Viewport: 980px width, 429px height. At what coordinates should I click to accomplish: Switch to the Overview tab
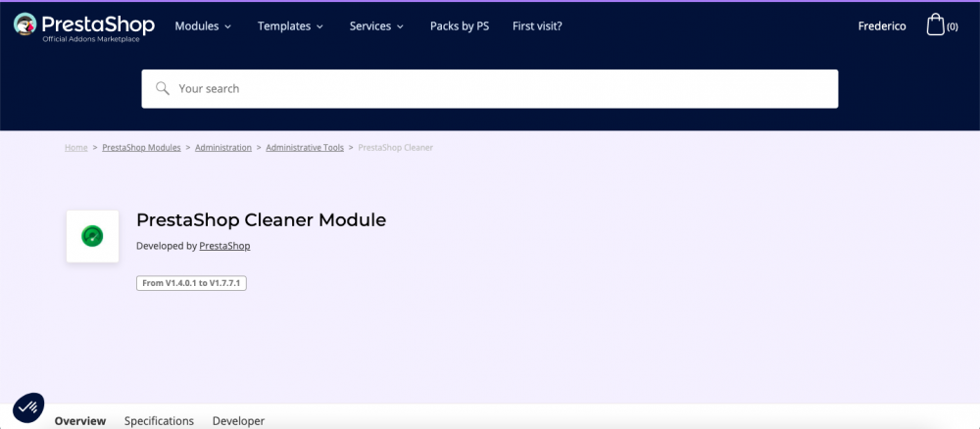click(80, 421)
